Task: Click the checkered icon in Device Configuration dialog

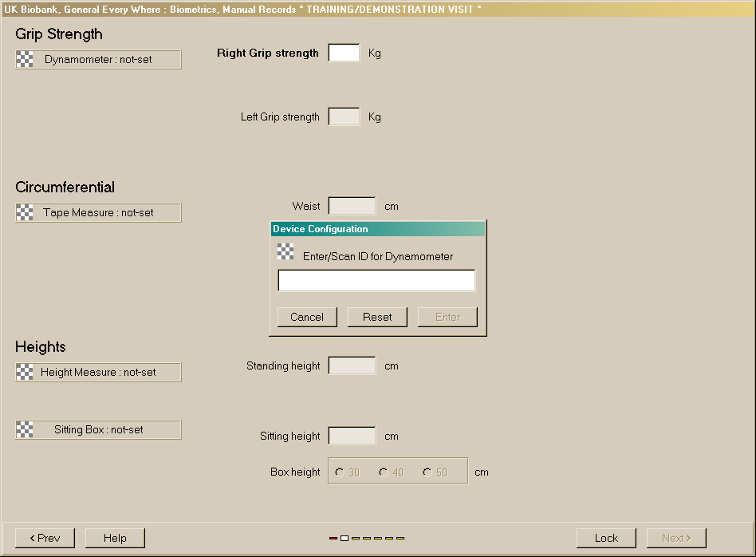Action: 285,252
